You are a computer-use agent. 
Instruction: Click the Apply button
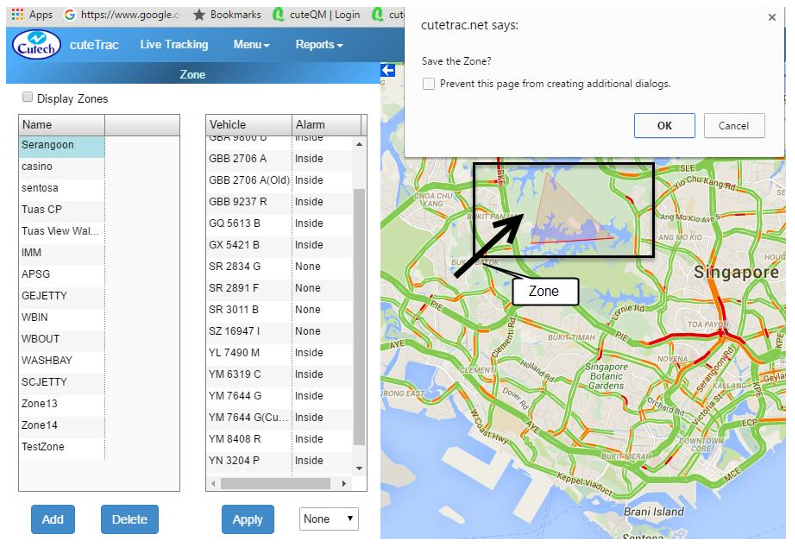pyautogui.click(x=247, y=520)
